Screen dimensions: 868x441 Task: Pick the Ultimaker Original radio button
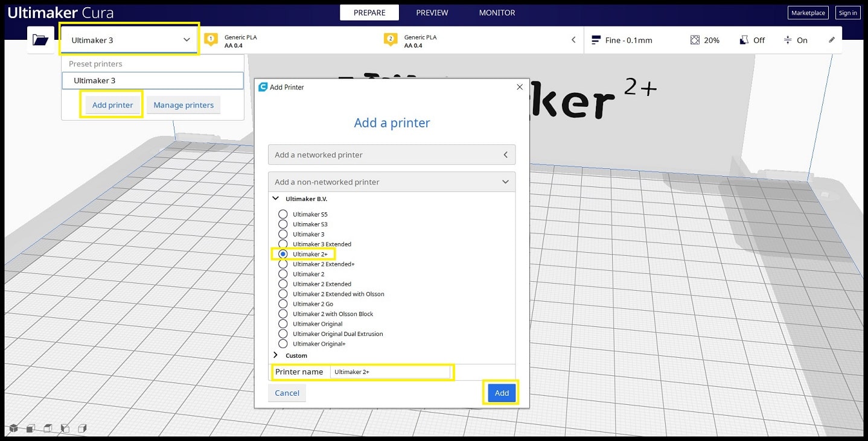282,324
